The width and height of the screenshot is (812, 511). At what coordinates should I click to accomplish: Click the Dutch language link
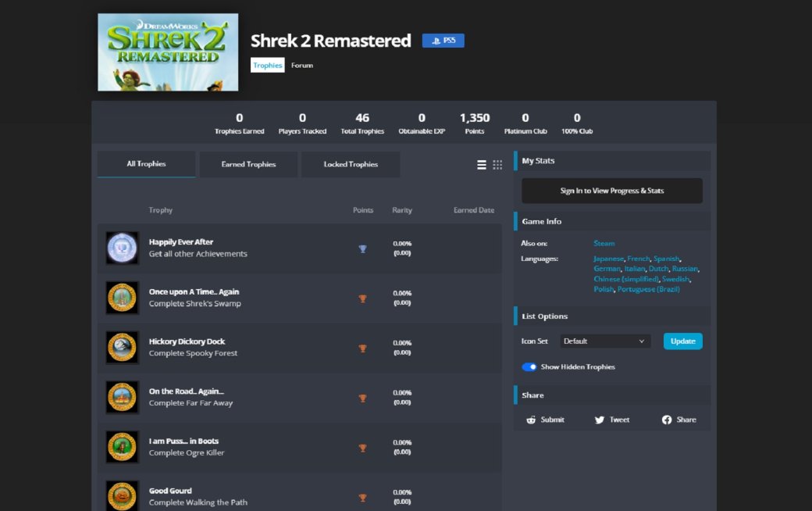(659, 269)
